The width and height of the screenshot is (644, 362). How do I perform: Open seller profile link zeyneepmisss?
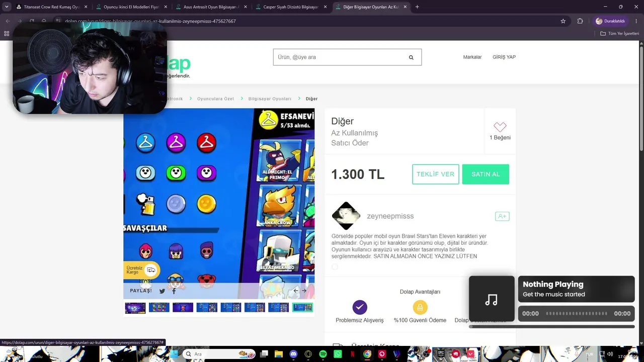390,216
